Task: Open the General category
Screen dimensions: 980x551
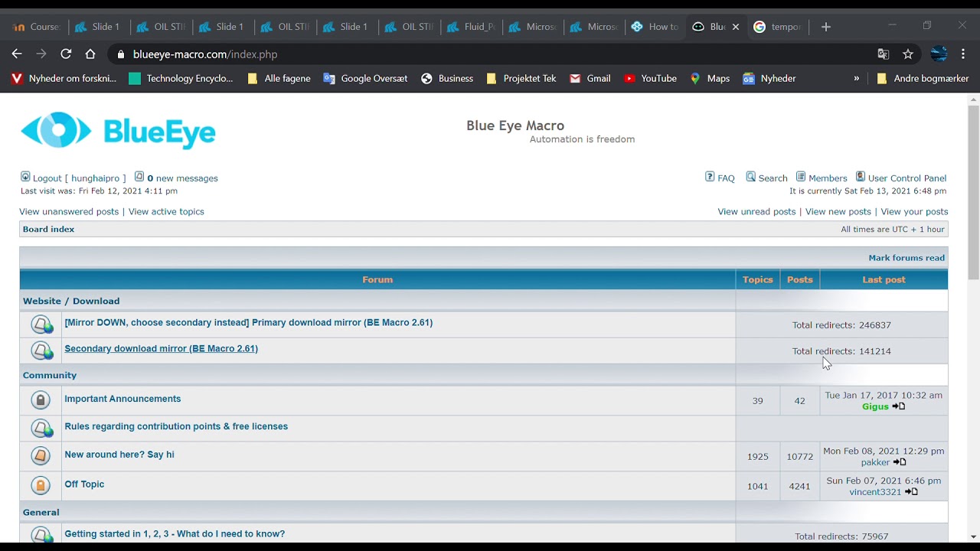Action: (41, 512)
